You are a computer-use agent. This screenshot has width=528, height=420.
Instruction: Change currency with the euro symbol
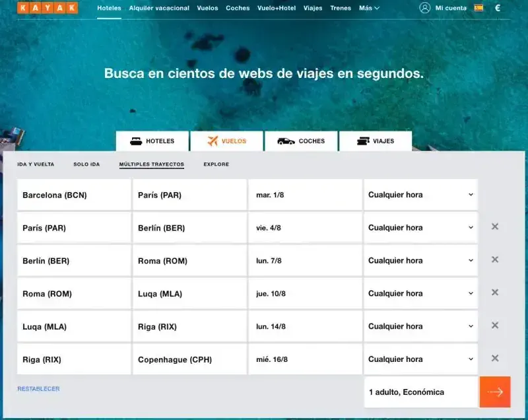coord(498,8)
